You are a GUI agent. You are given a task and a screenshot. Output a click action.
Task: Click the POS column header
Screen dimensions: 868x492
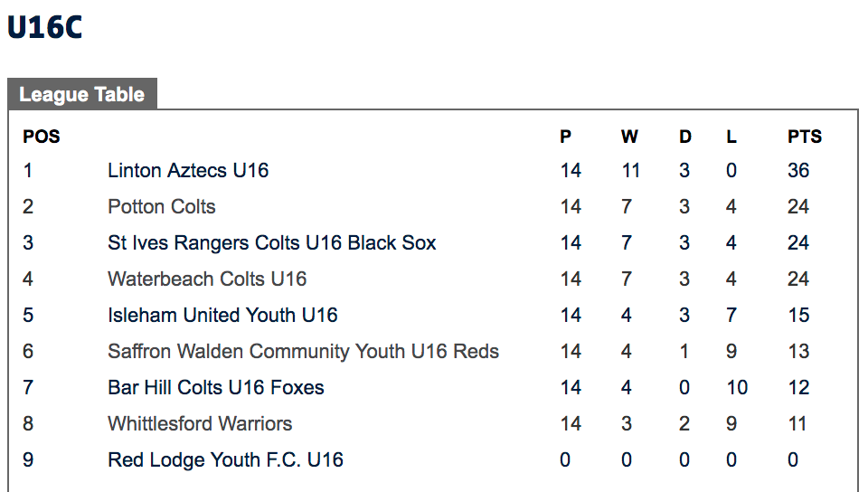[x=42, y=137]
